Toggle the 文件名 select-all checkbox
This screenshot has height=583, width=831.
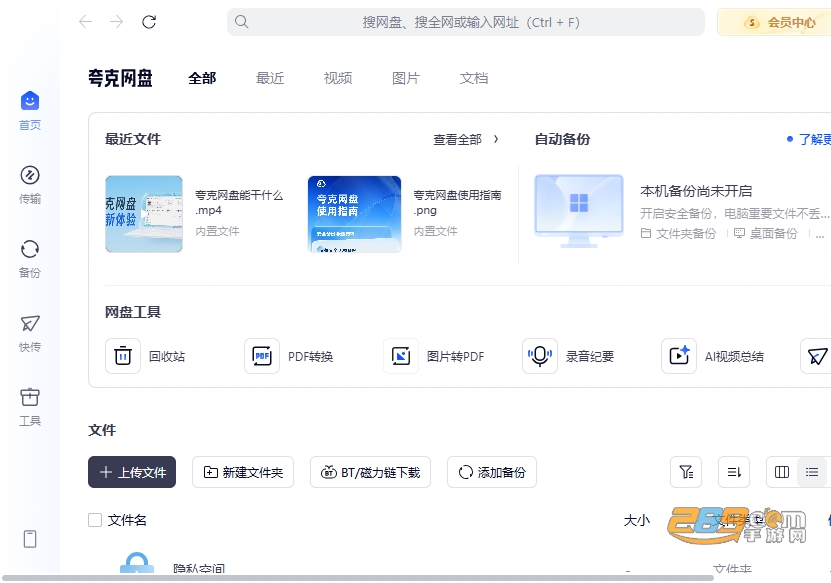click(x=95, y=520)
